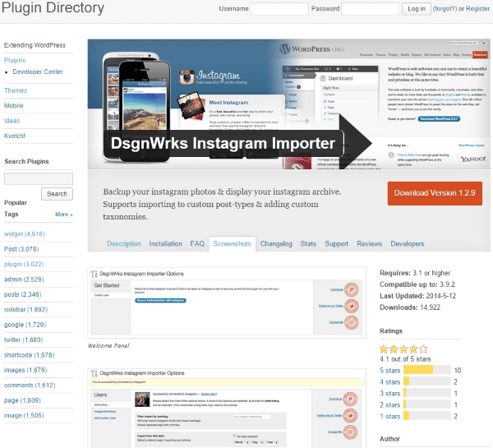Image resolution: width=493 pixels, height=448 pixels.
Task: Click the DsgnWrks Instagram Importer banner
Action: 288,104
